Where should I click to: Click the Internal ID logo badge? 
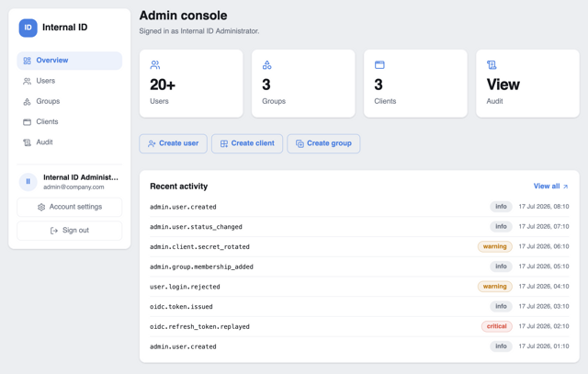click(x=28, y=28)
